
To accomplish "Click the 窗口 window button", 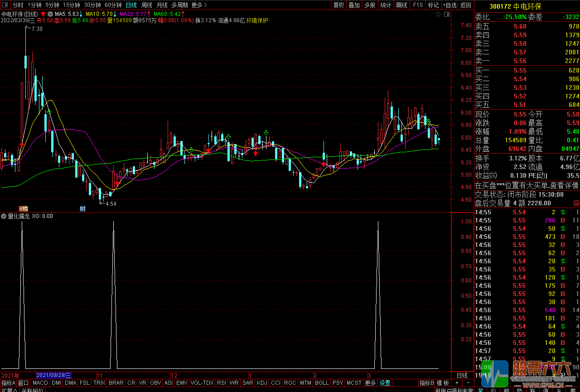I will pyautogui.click(x=23, y=383).
